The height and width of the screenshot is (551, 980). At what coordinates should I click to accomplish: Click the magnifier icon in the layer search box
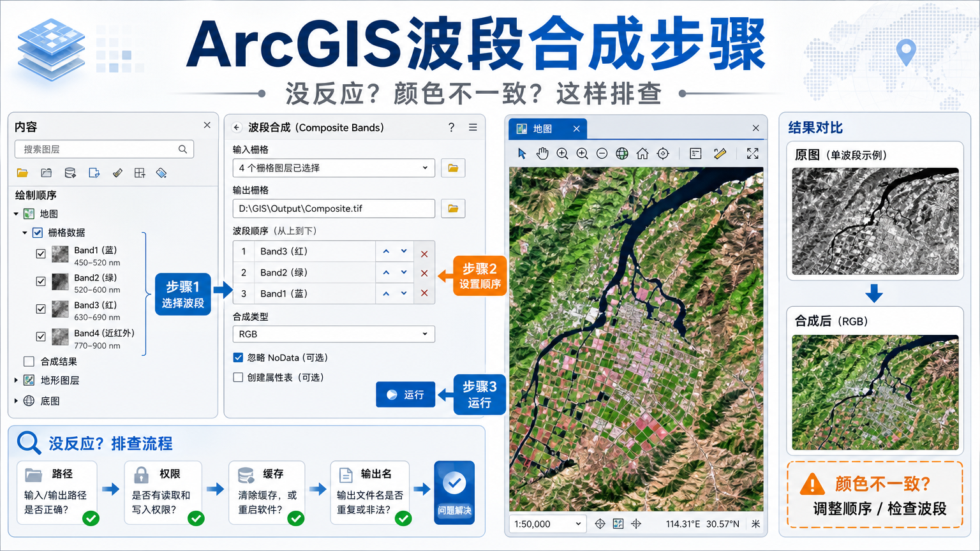tap(182, 149)
